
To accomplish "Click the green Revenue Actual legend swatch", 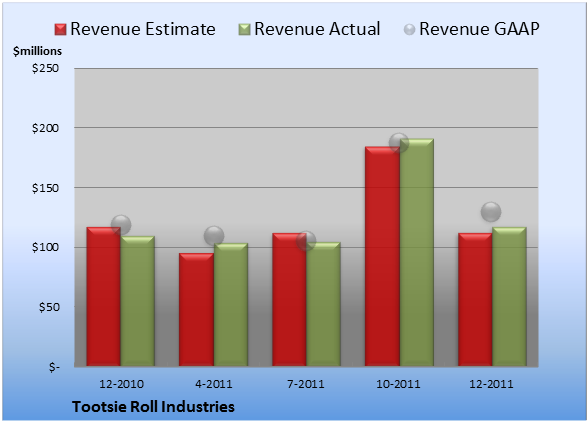I will pos(244,30).
